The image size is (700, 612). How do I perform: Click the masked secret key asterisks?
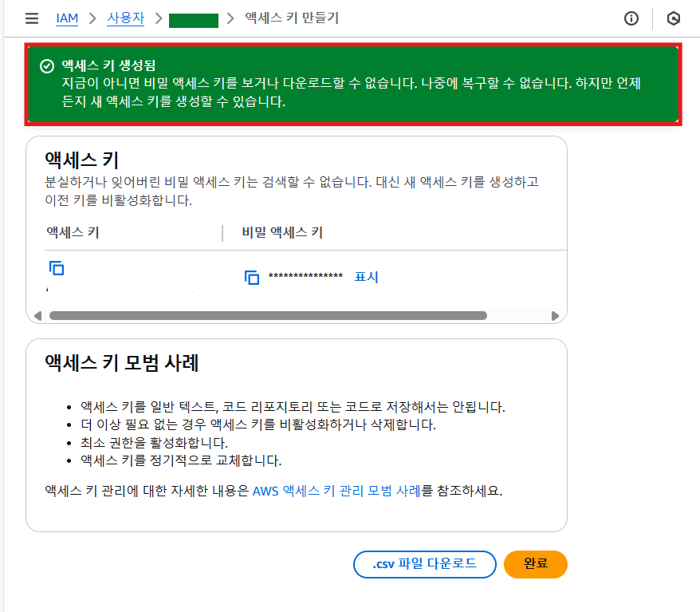[x=306, y=276]
